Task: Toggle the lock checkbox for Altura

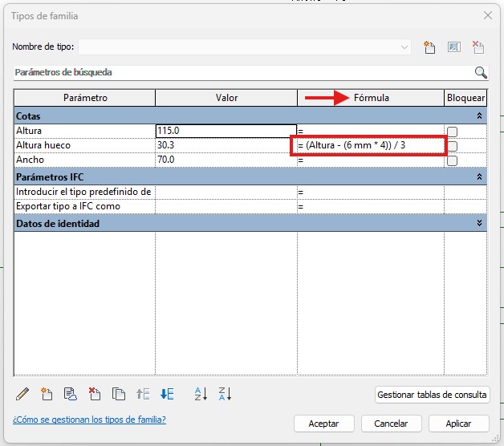Action: [x=453, y=132]
